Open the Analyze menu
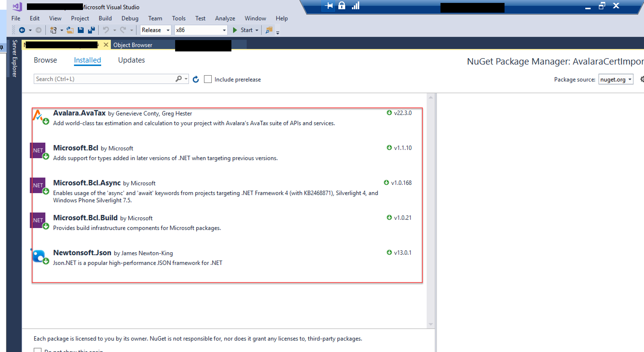Image resolution: width=644 pixels, height=352 pixels. (225, 18)
